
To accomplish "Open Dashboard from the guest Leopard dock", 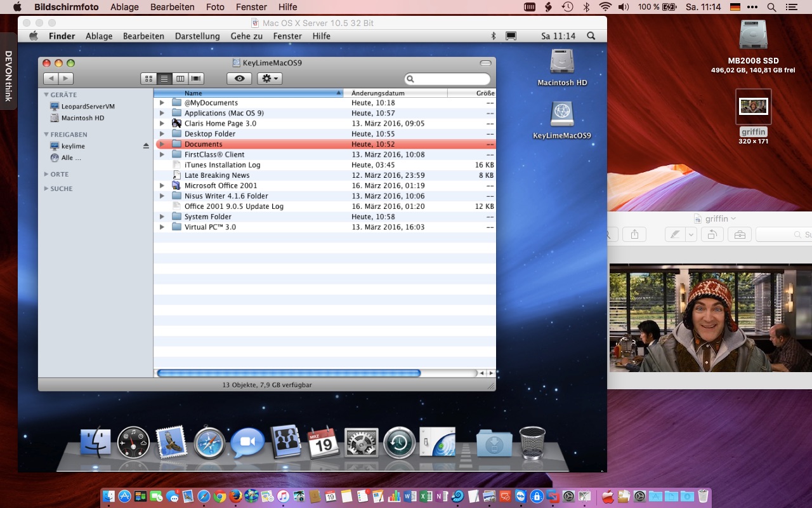I will (x=133, y=442).
